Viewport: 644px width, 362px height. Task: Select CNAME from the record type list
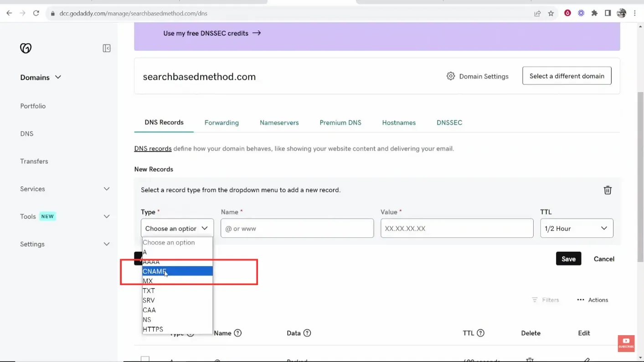click(177, 271)
